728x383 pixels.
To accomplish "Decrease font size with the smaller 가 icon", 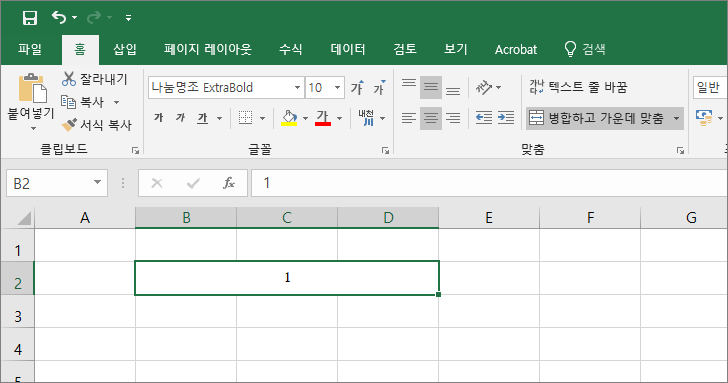I will point(379,87).
